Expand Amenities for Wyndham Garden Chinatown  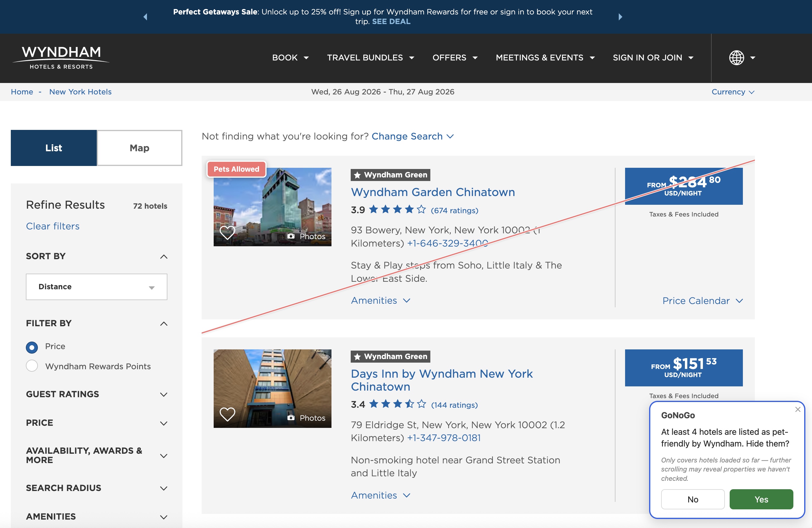pyautogui.click(x=380, y=300)
